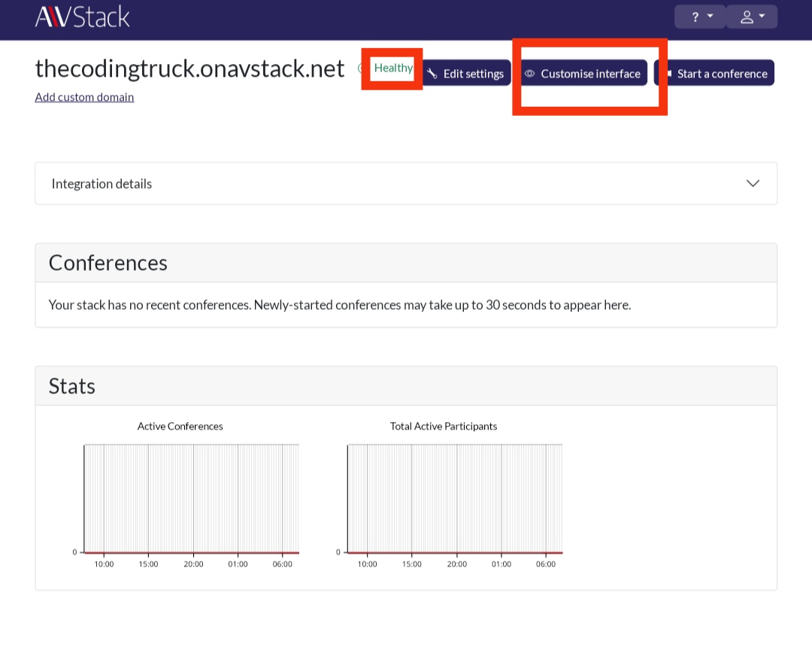Follow the Add custom domain link
Screen dimensions: 812x662
pyautogui.click(x=84, y=97)
